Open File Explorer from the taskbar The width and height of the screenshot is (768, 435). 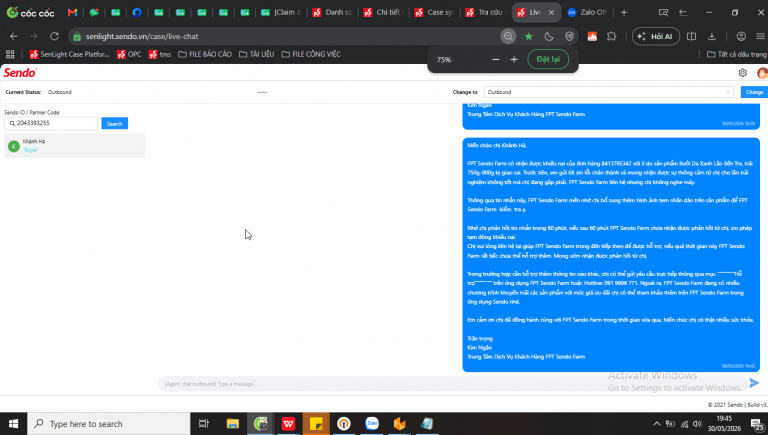click(232, 424)
